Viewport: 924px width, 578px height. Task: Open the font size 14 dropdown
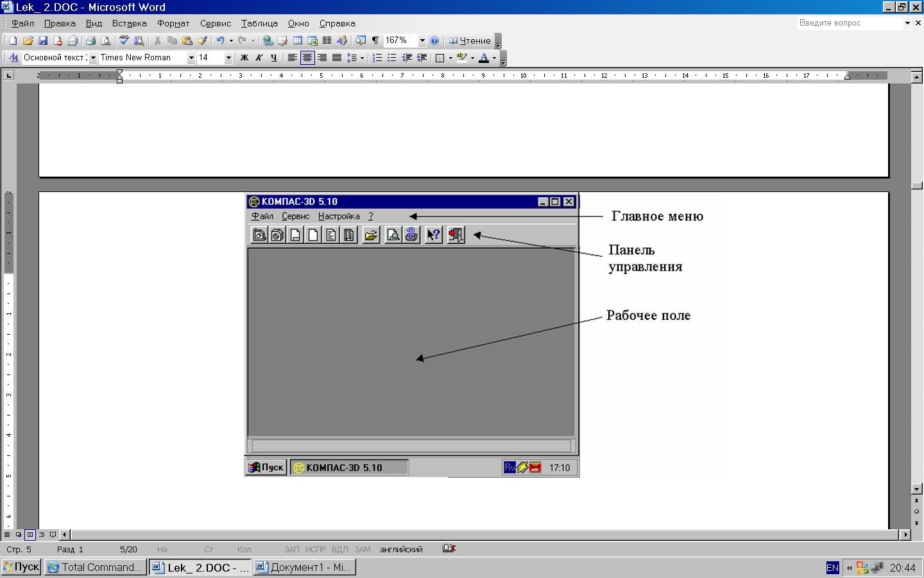click(x=228, y=58)
